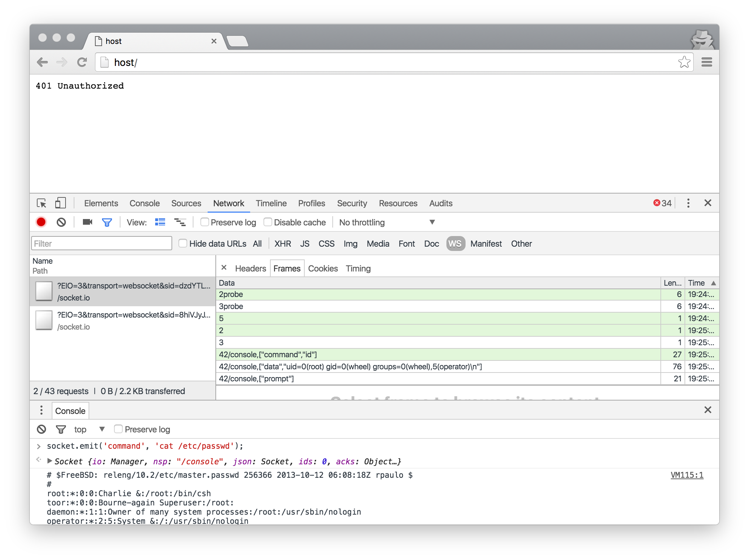This screenshot has height=560, width=749.
Task: Clear the network log with the clear icon
Action: click(x=61, y=222)
